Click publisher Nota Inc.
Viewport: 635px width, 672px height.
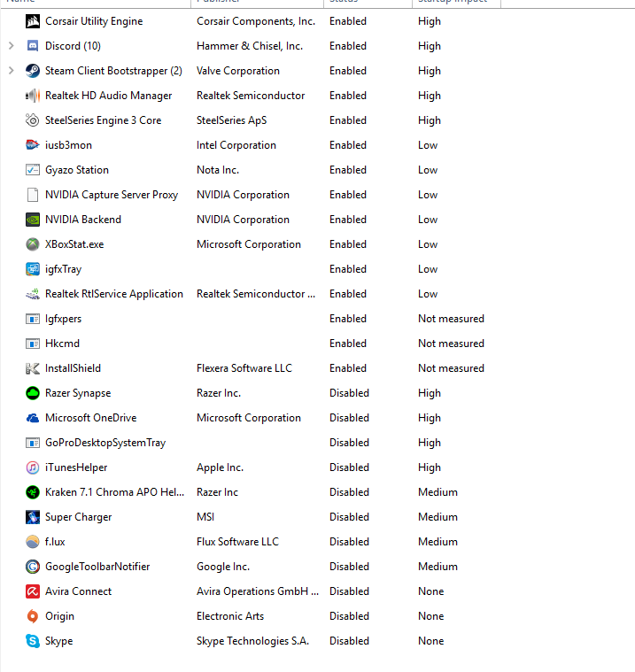pyautogui.click(x=218, y=170)
